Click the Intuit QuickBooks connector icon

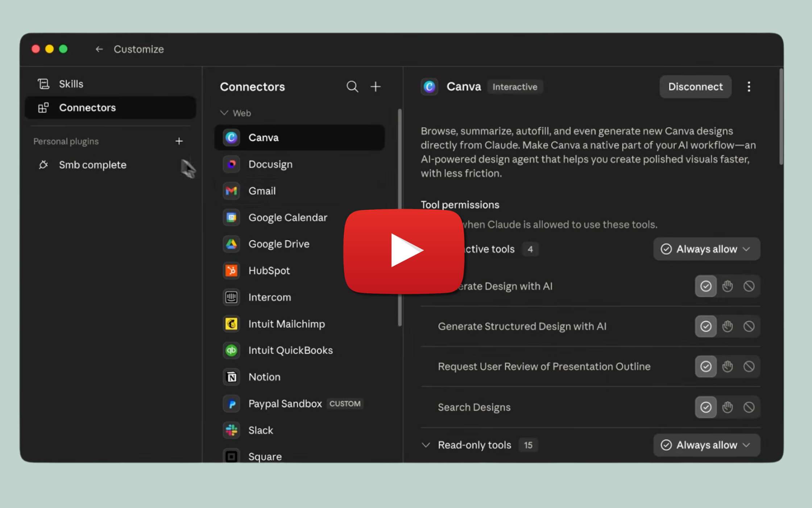[x=231, y=350]
